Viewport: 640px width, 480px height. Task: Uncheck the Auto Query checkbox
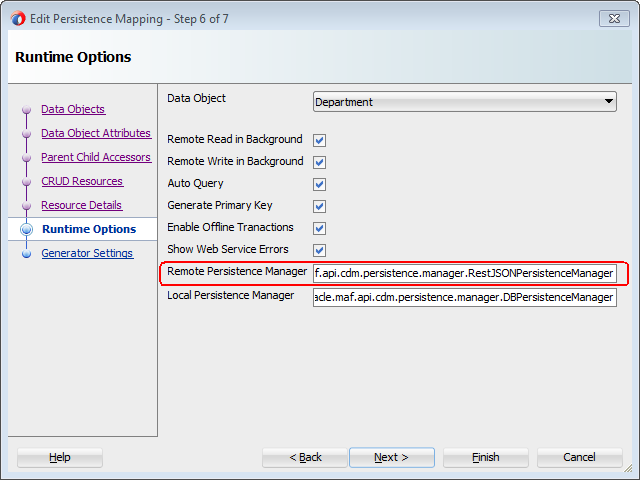pyautogui.click(x=319, y=184)
